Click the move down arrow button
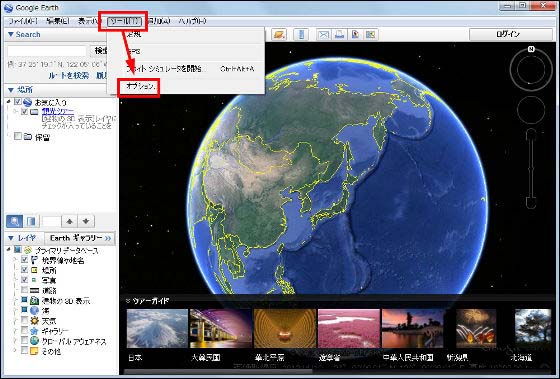Screen dimensions: 560x379 pyautogui.click(x=86, y=221)
